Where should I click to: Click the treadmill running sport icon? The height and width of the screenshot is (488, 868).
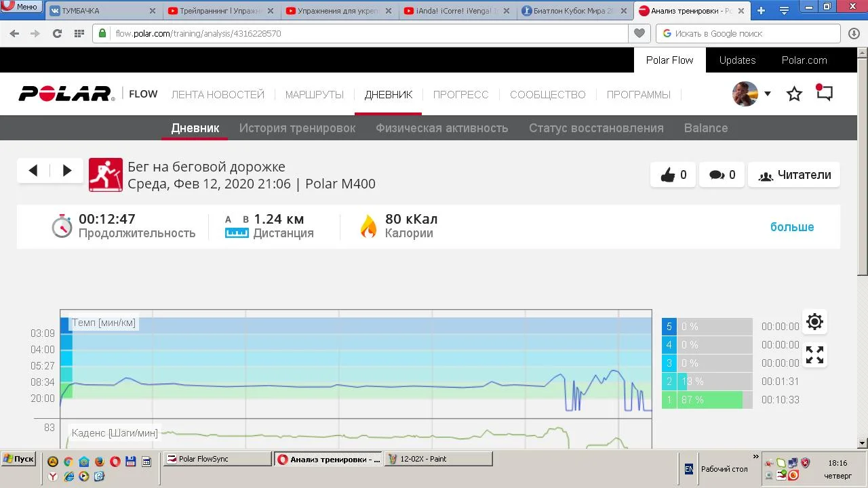coord(106,175)
